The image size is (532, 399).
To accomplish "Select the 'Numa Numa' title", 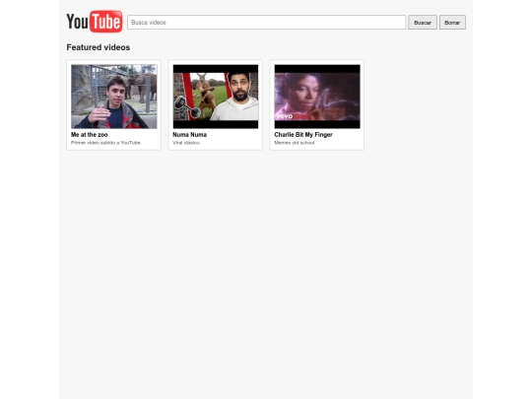I will tap(190, 135).
